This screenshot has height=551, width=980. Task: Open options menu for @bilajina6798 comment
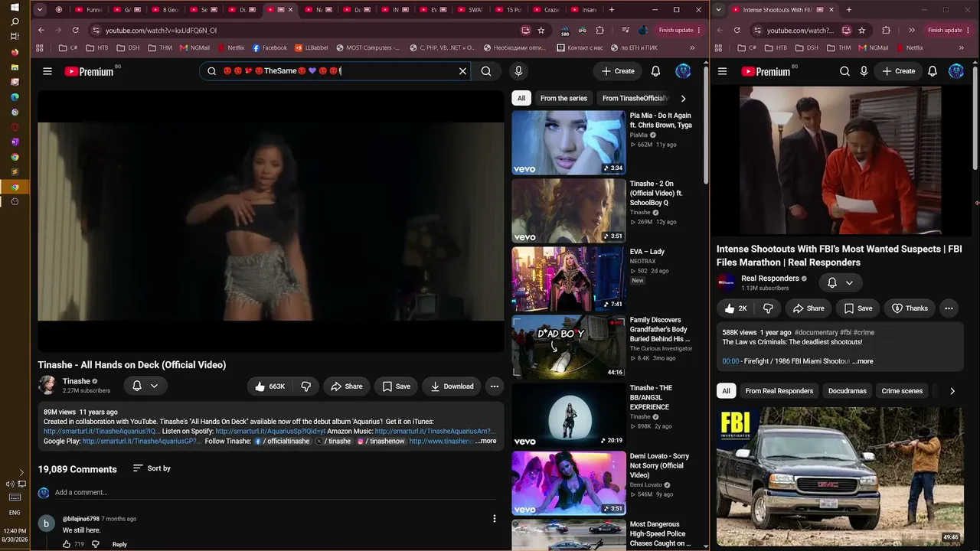pyautogui.click(x=495, y=519)
